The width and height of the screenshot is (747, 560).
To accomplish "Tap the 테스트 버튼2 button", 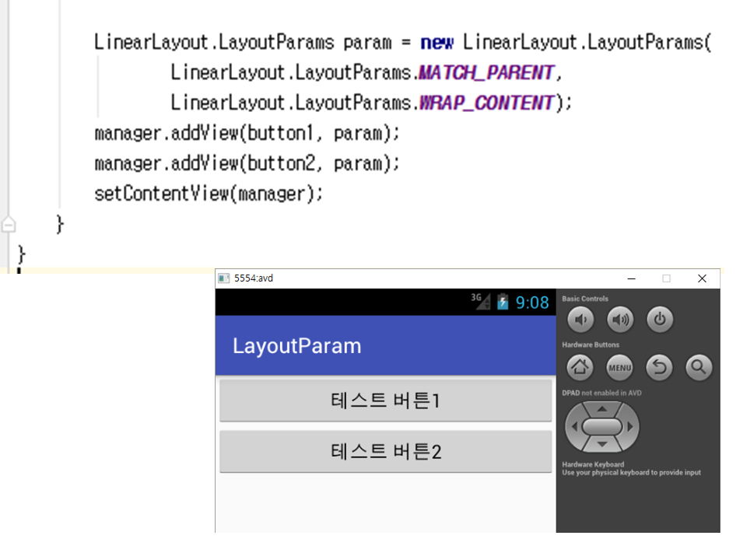I will 385,451.
